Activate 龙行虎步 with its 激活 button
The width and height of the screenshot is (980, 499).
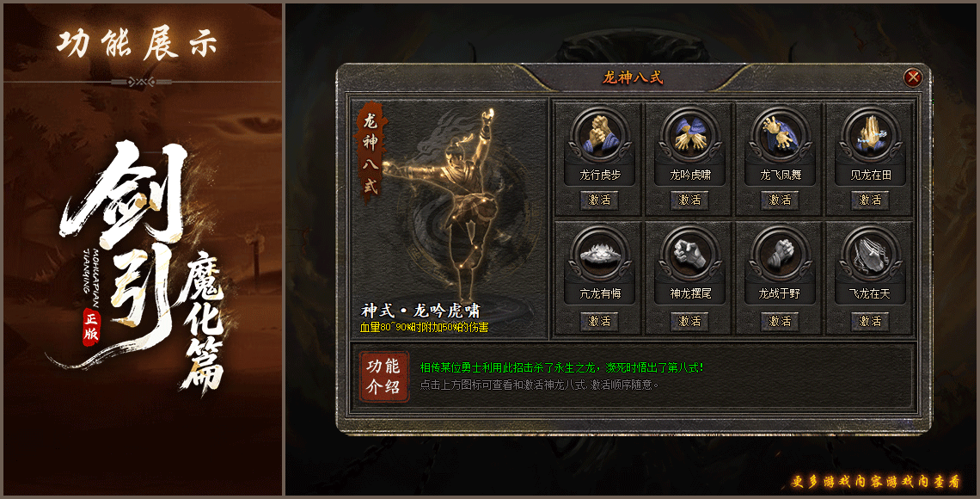pos(599,200)
